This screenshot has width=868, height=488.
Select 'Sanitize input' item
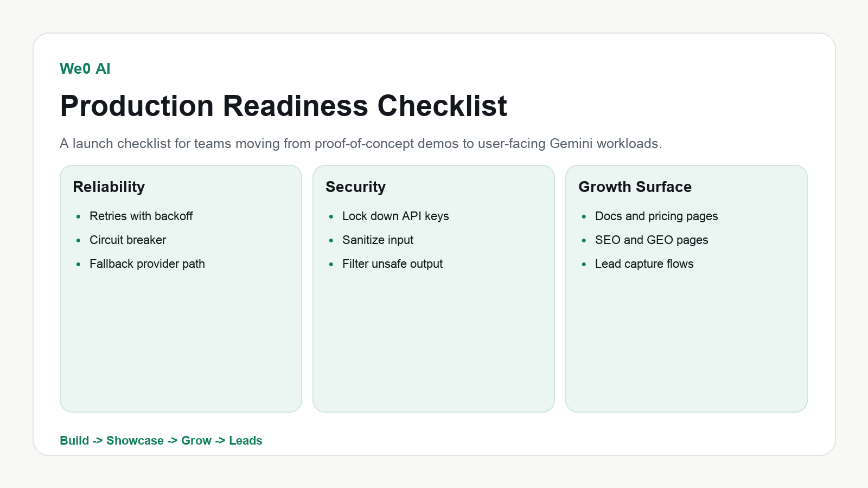click(378, 240)
